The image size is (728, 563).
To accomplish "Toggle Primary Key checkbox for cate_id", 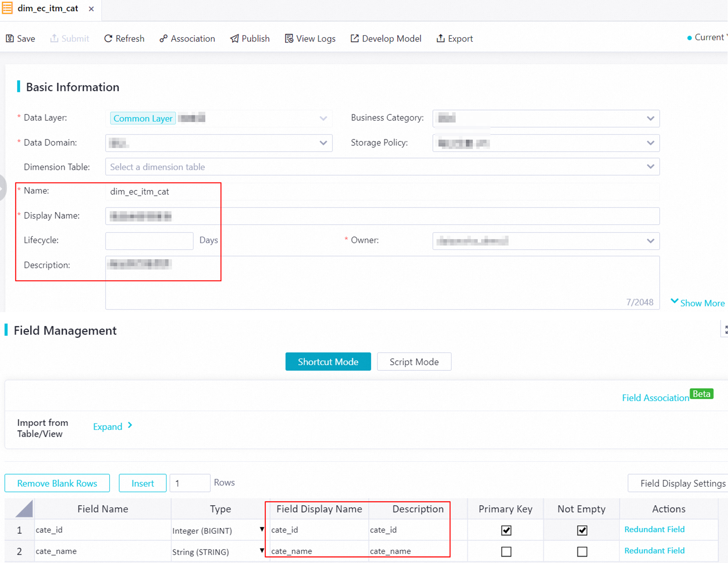I will click(506, 530).
